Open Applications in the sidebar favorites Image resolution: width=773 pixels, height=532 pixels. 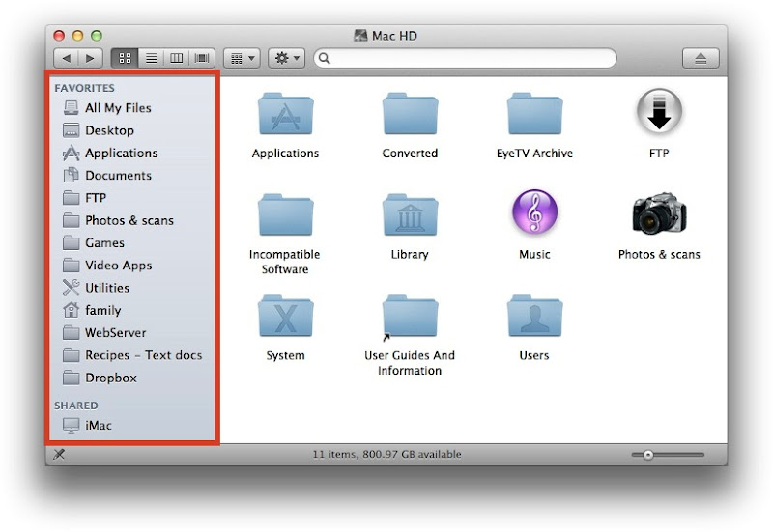coord(110,154)
